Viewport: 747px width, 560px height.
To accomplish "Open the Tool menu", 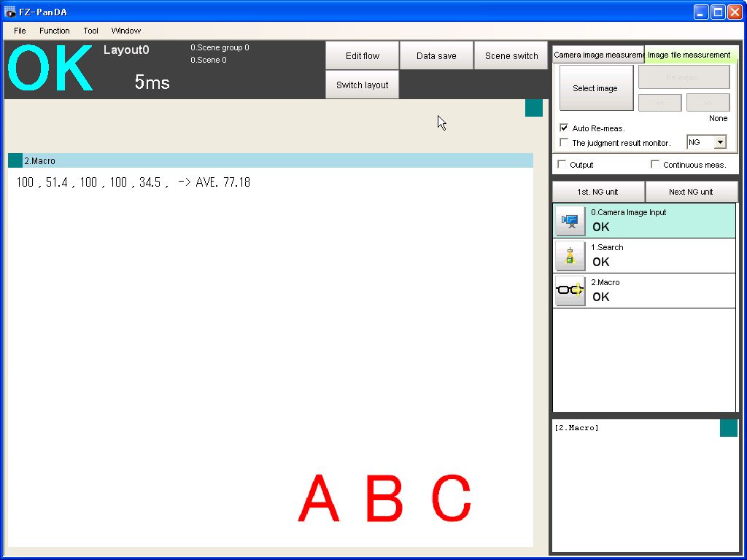I will tap(90, 31).
